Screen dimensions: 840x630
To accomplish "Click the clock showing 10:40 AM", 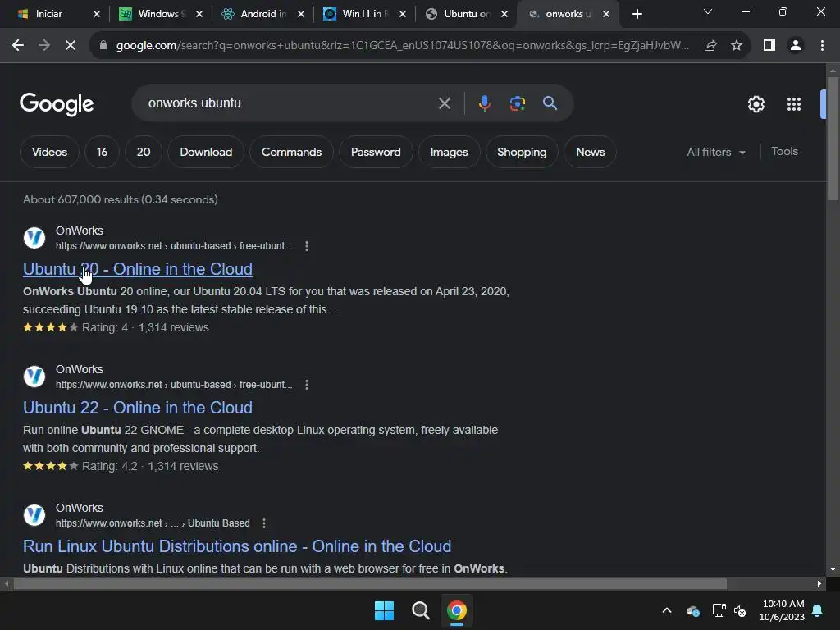I will tap(782, 610).
